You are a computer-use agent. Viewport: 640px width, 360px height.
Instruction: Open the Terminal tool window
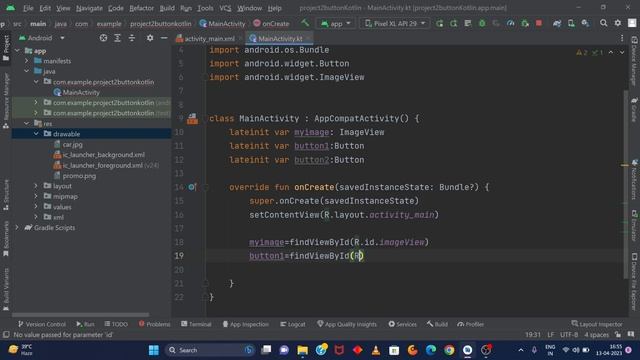tap(196, 324)
